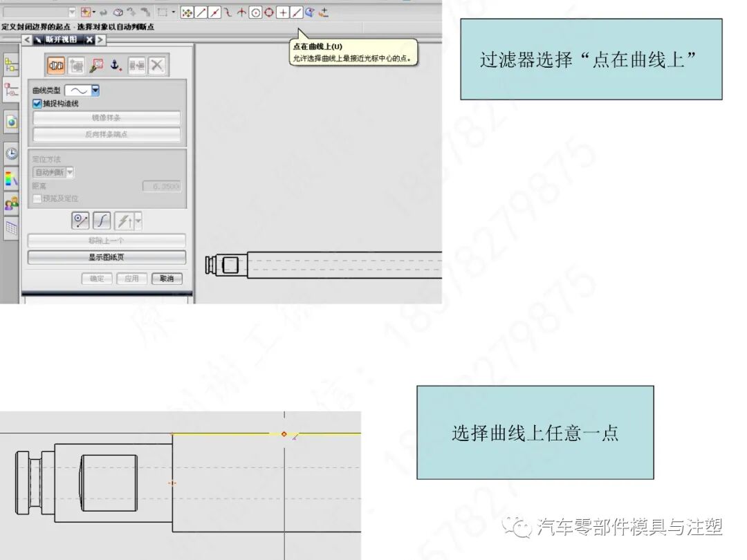Viewport: 747px width, 560px height.
Task: Toggle the Existing Point snap icon
Action: pyautogui.click(x=283, y=13)
